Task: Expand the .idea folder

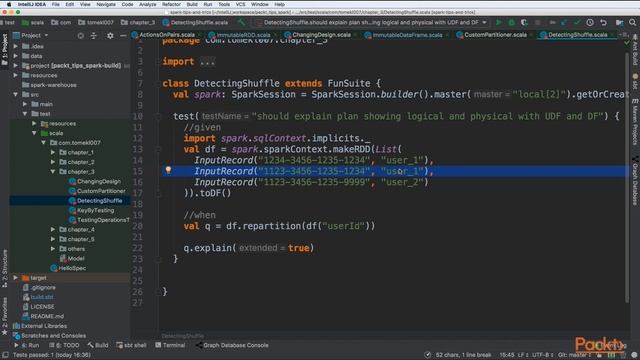Action: coord(16,46)
